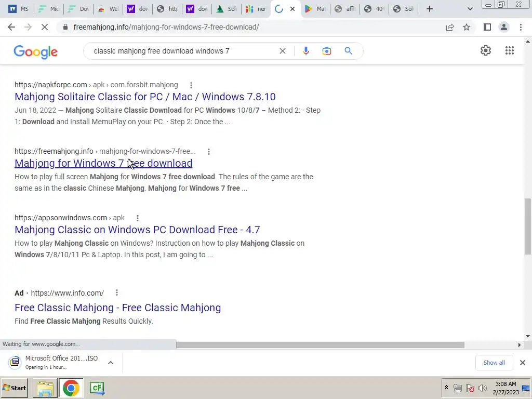Stop loading the page

pyautogui.click(x=45, y=27)
